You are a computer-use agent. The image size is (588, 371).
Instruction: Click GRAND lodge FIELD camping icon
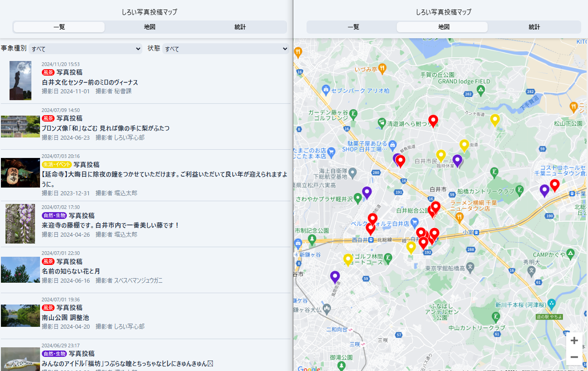click(x=481, y=91)
